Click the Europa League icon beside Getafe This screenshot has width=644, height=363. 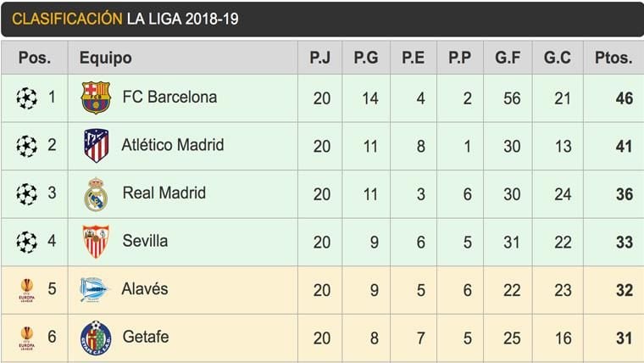tap(27, 338)
